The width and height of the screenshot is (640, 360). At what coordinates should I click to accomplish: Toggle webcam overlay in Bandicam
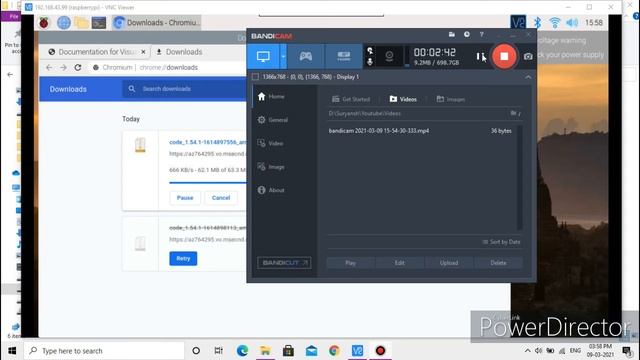click(x=389, y=56)
